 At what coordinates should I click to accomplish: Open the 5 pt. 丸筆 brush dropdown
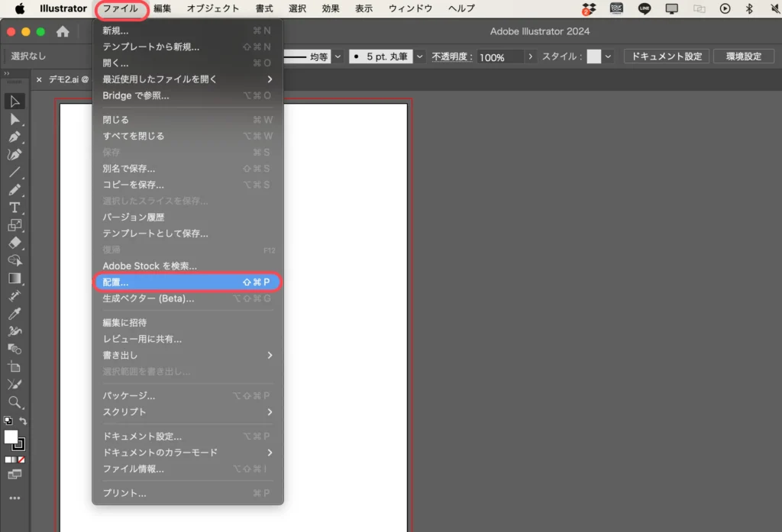pos(420,55)
